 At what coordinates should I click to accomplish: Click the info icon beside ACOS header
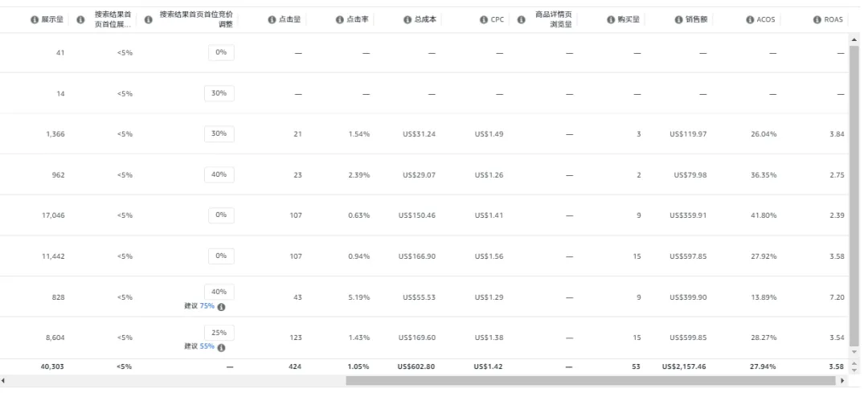[x=749, y=19]
